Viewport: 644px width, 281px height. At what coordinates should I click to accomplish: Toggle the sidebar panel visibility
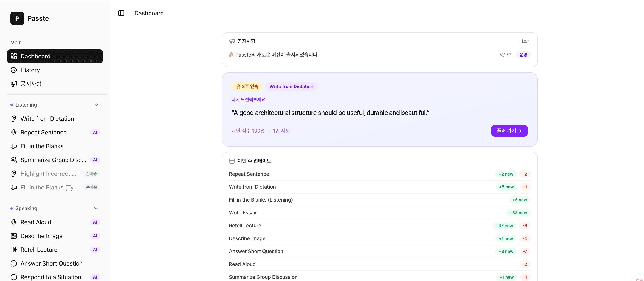click(x=121, y=13)
